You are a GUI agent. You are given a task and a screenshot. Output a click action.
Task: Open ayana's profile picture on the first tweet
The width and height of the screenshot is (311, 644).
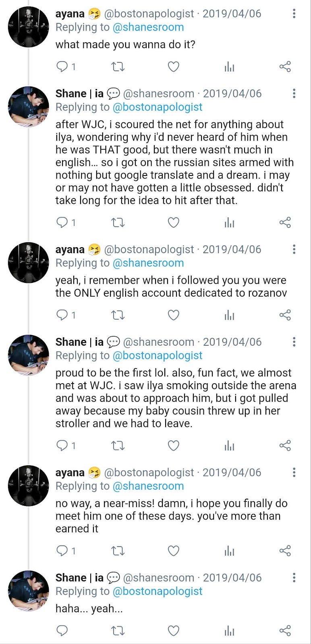29,27
